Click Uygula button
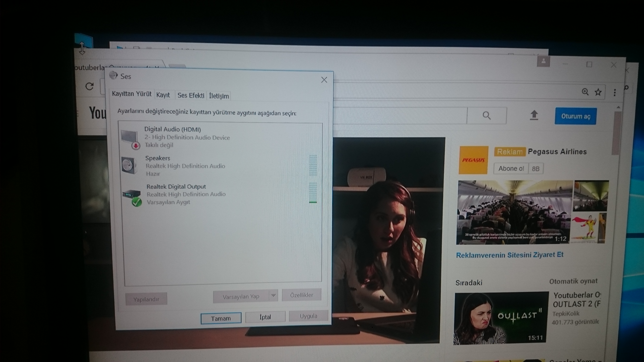Viewport: 644px width, 362px height. click(x=309, y=316)
